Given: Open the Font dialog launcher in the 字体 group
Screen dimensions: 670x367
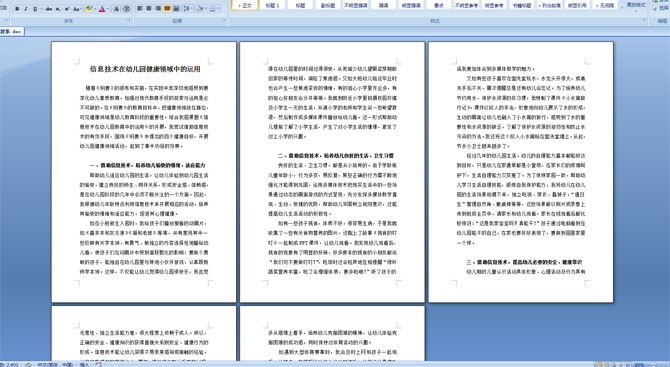Looking at the screenshot, I should point(129,20).
